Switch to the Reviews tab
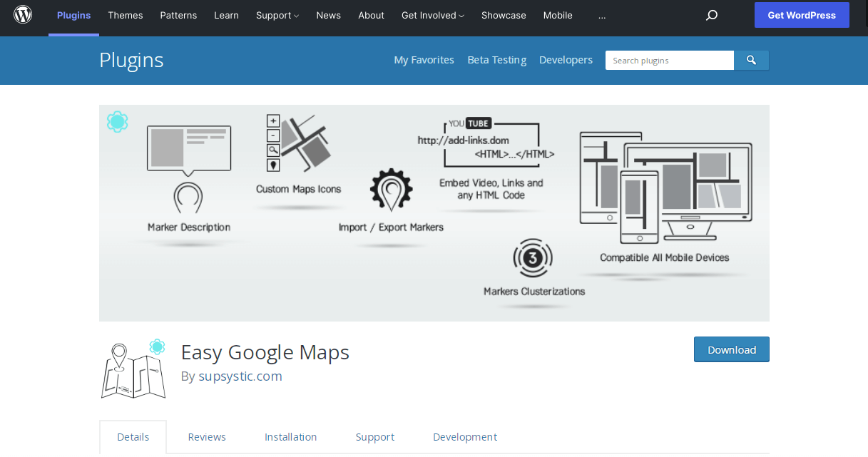Image resolution: width=868 pixels, height=457 pixels. tap(207, 436)
